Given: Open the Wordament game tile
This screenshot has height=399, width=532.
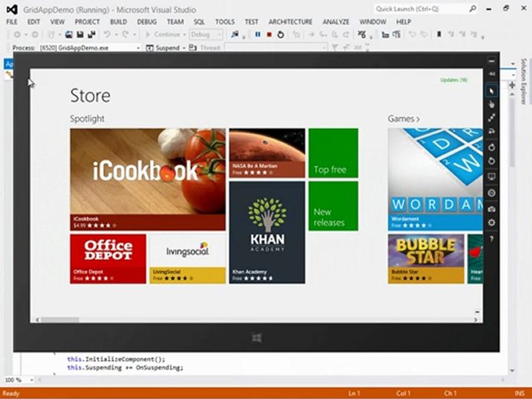Looking at the screenshot, I should coord(436,180).
